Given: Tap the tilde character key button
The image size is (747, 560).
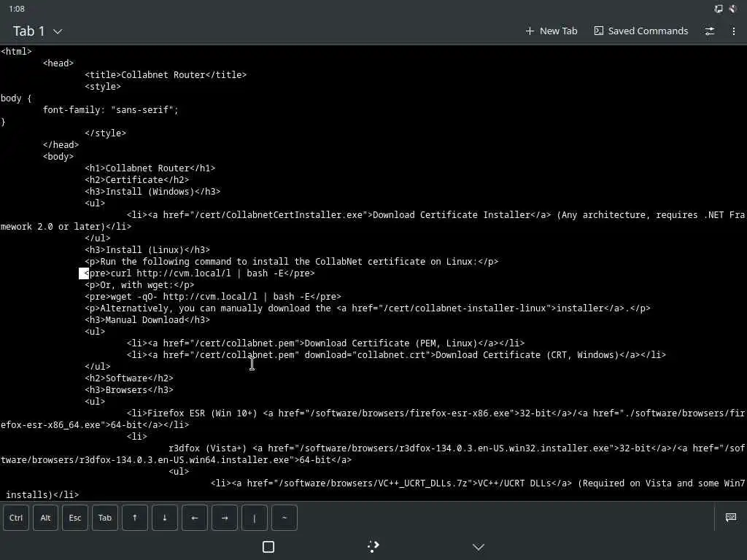Looking at the screenshot, I should [x=284, y=518].
